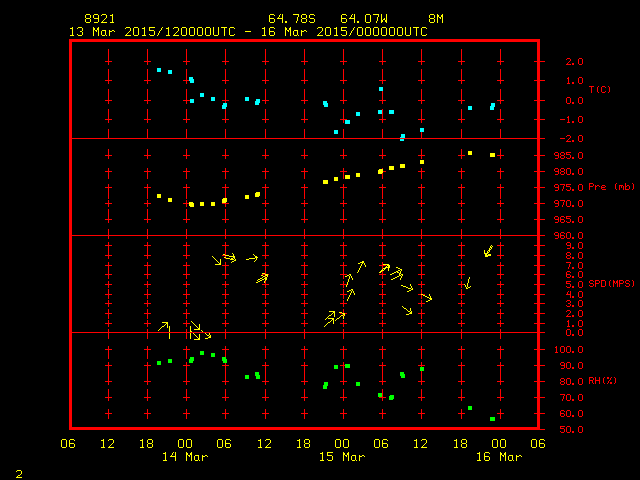This screenshot has width=640, height=480.
Task: Click the 16 Mar date label
Action: (x=498, y=457)
